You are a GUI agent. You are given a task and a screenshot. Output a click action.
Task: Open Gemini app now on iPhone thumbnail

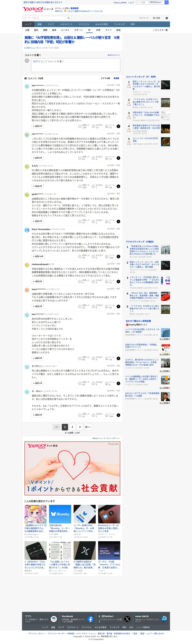(x=109, y=550)
